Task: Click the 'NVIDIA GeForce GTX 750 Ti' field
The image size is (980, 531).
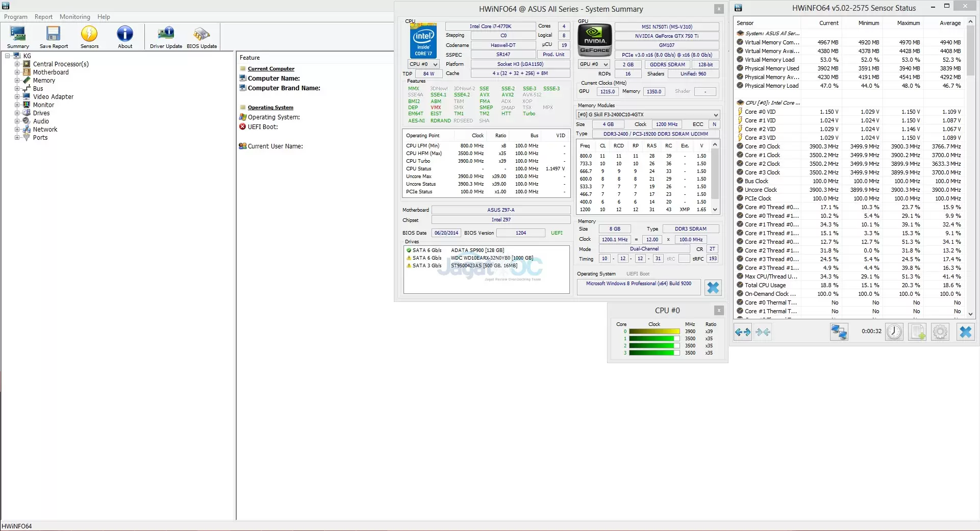Action: 667,36
